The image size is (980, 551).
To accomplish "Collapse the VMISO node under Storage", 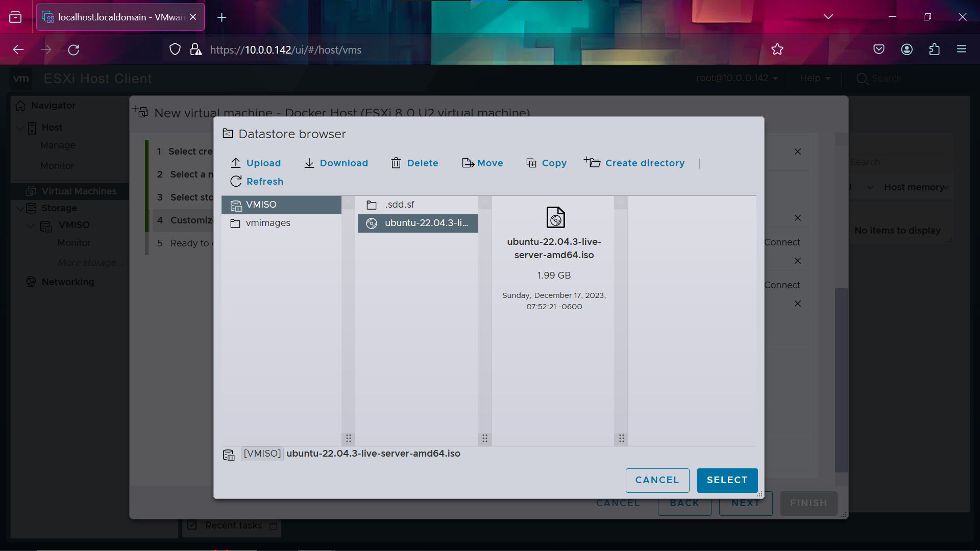I will (x=31, y=225).
